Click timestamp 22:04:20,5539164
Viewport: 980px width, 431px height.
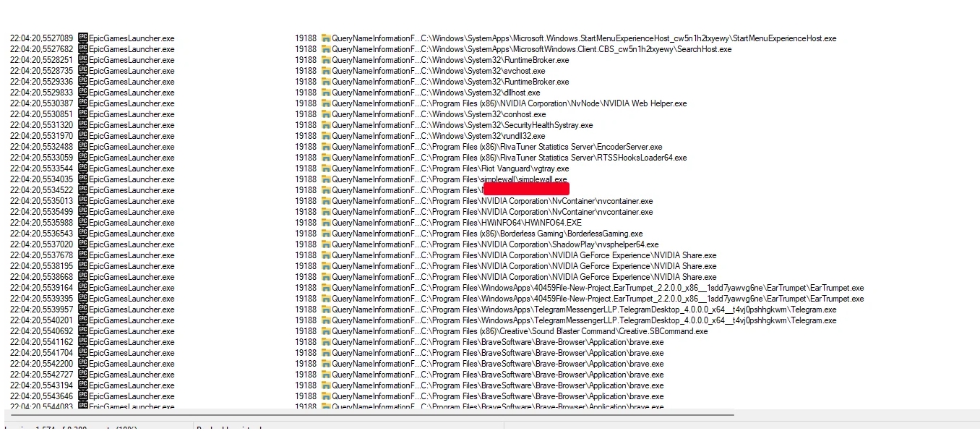tap(41, 288)
